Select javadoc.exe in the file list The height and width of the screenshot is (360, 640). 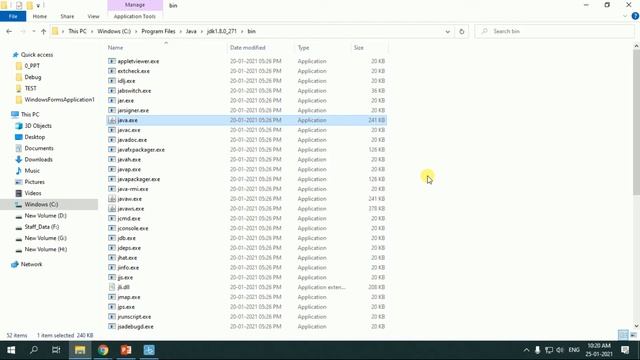click(247, 140)
